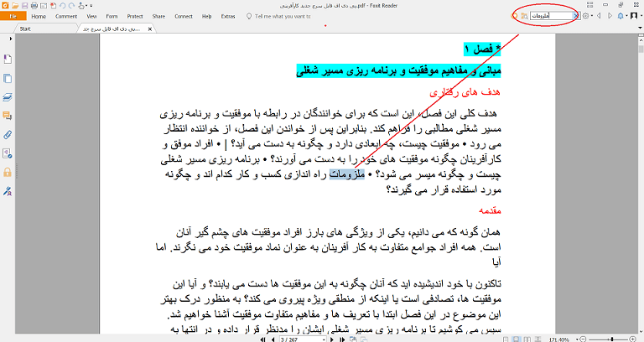
Task: Open the Connected PDF pen panel icon
Action: pos(8,191)
